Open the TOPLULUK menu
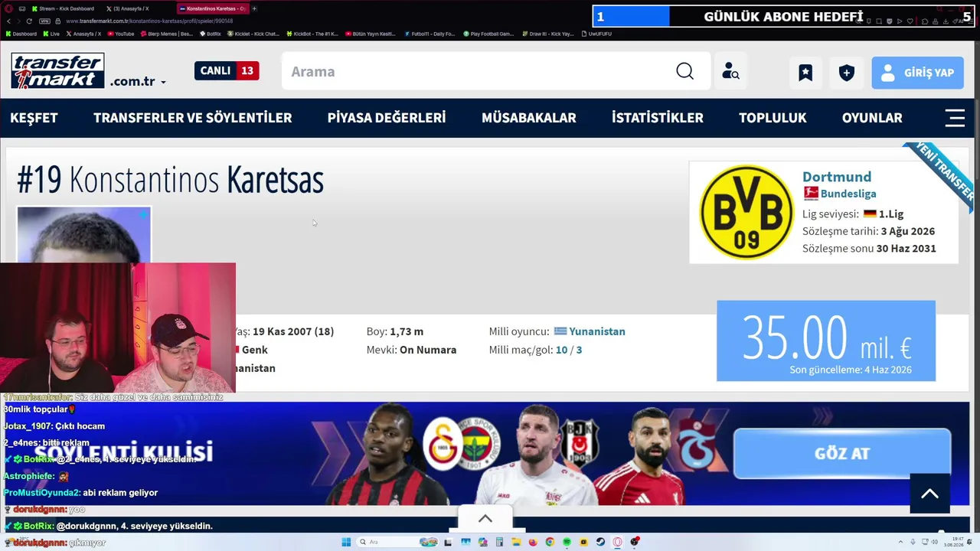The width and height of the screenshot is (980, 551). [x=773, y=118]
